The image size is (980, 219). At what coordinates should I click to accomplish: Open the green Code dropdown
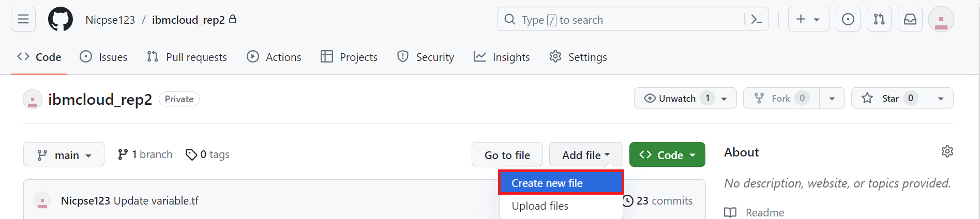667,155
